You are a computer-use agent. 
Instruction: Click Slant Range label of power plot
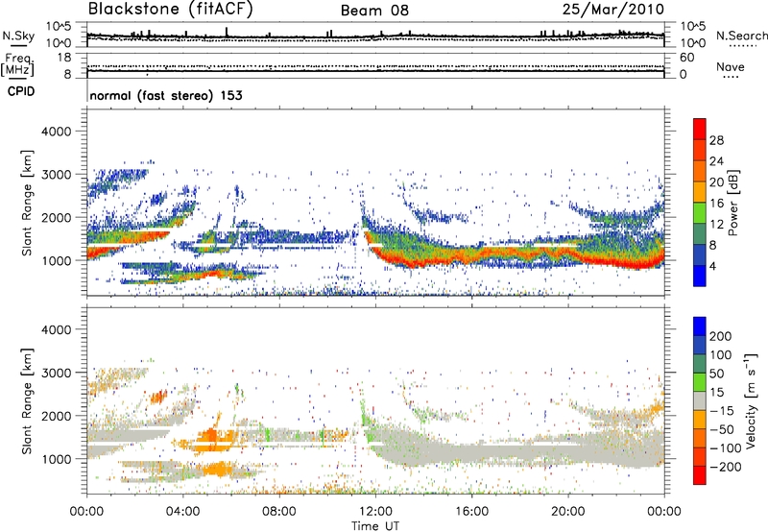(x=27, y=203)
